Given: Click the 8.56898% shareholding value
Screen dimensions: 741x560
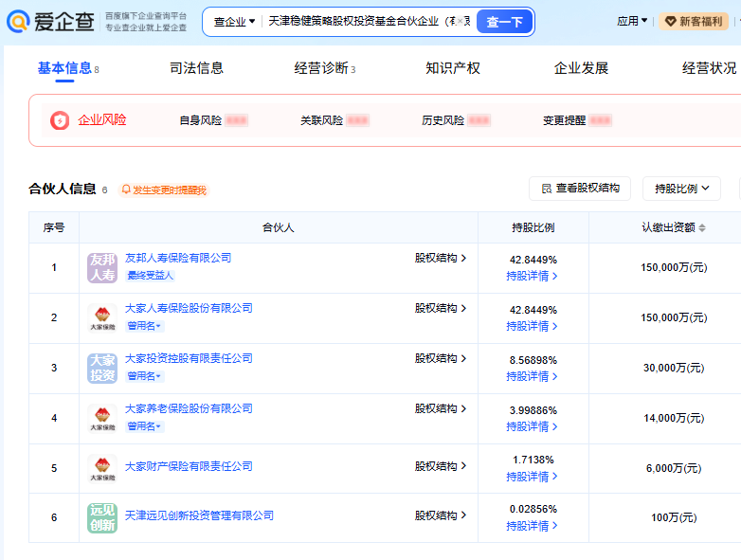Looking at the screenshot, I should click(533, 360).
